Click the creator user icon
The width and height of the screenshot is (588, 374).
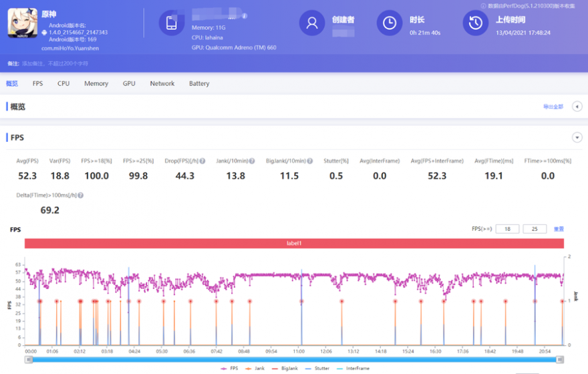click(311, 23)
